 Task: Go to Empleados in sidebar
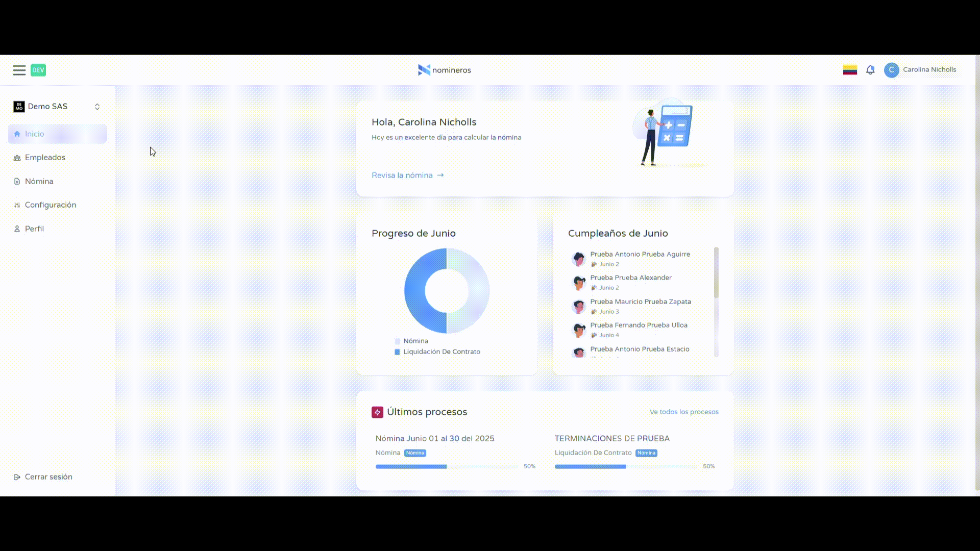[45, 158]
